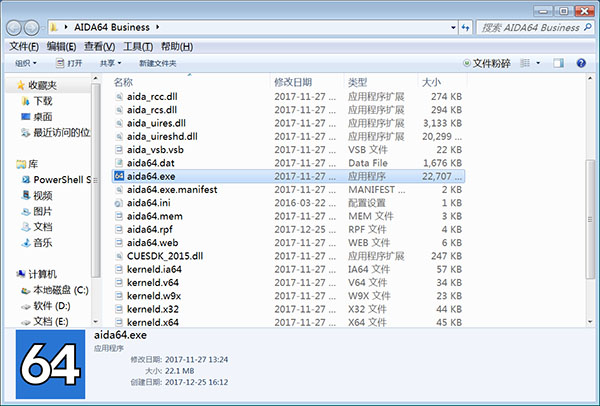Click the aida64.exe.manifest file icon

click(119, 189)
